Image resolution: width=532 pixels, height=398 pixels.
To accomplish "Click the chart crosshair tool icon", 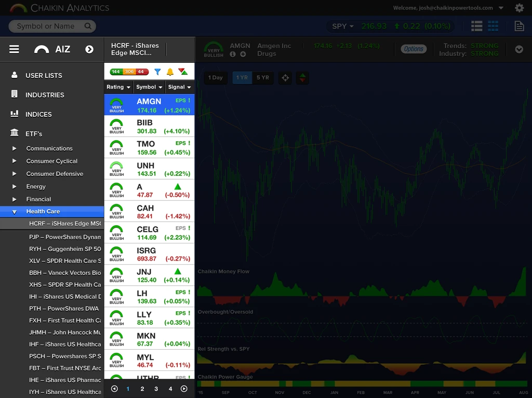I will tap(285, 78).
